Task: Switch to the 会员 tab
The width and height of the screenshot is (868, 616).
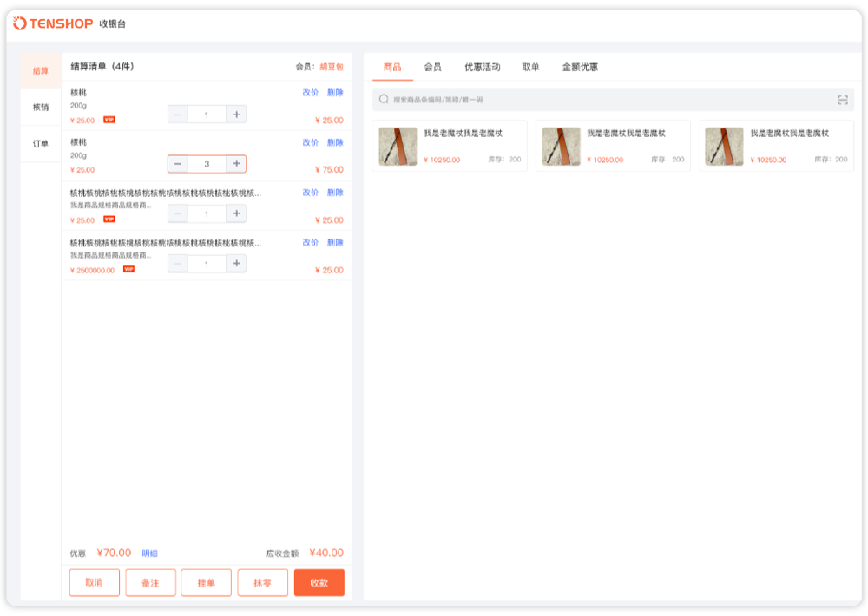Action: [x=432, y=68]
